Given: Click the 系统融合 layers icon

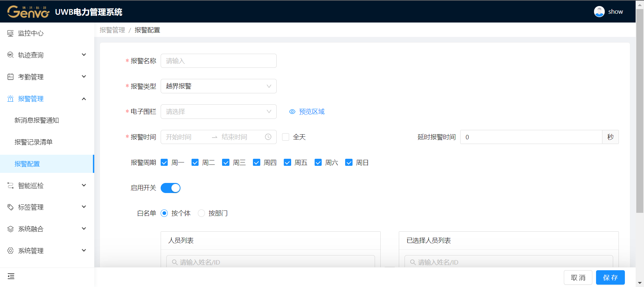Looking at the screenshot, I should click(x=10, y=229).
